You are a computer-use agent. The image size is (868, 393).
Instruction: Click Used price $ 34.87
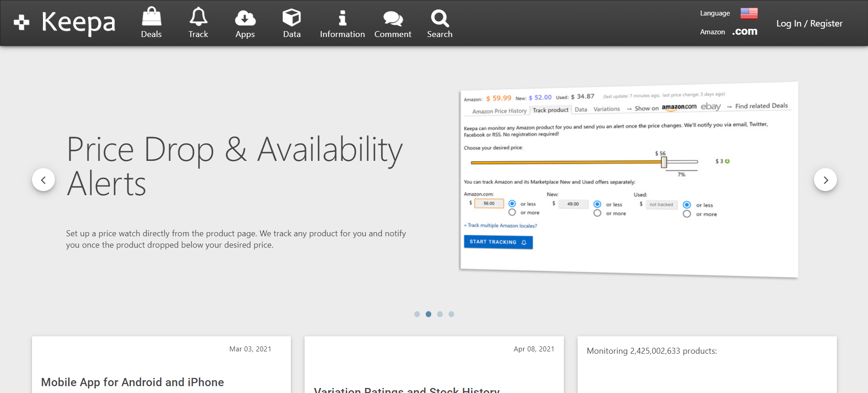pos(583,96)
